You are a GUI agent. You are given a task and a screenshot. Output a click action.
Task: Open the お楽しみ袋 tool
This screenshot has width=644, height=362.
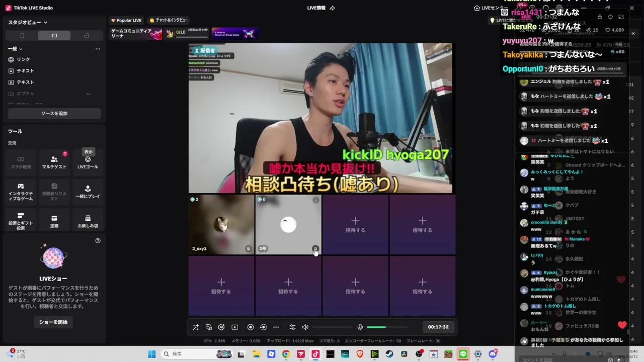[x=88, y=222]
